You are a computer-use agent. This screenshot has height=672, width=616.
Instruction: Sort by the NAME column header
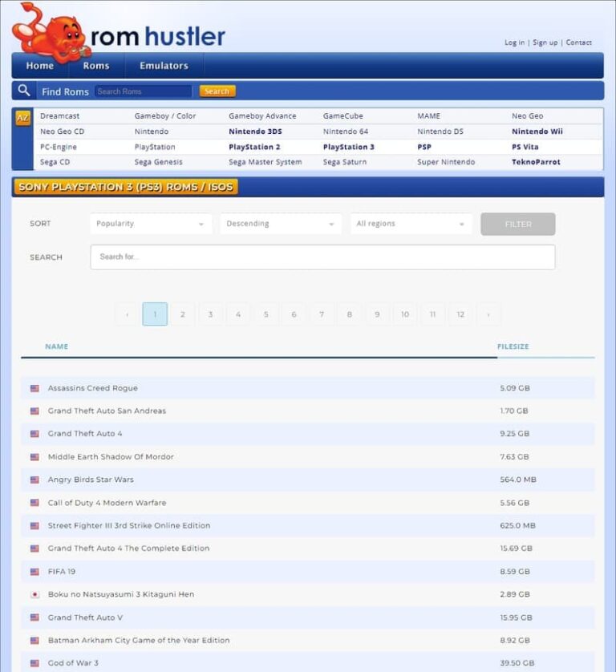(x=57, y=346)
